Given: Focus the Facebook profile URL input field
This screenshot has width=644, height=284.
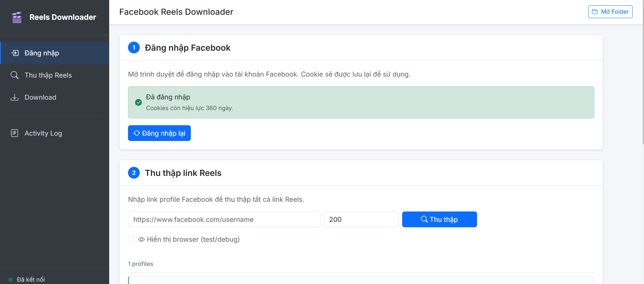Looking at the screenshot, I should (224, 220).
